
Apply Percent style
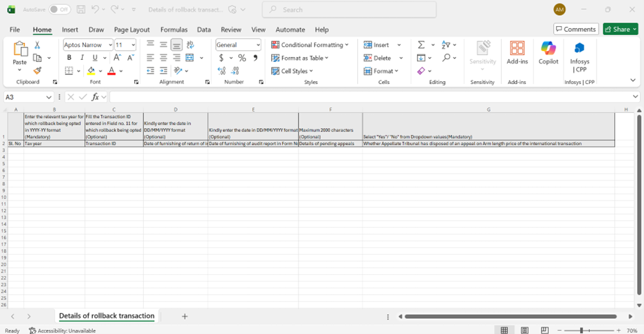[x=242, y=58]
